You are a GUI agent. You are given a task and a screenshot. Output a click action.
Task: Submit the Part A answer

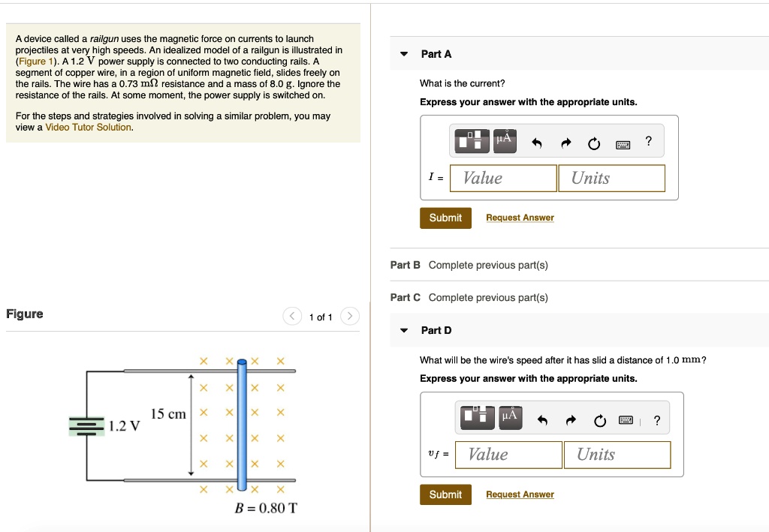(x=445, y=218)
